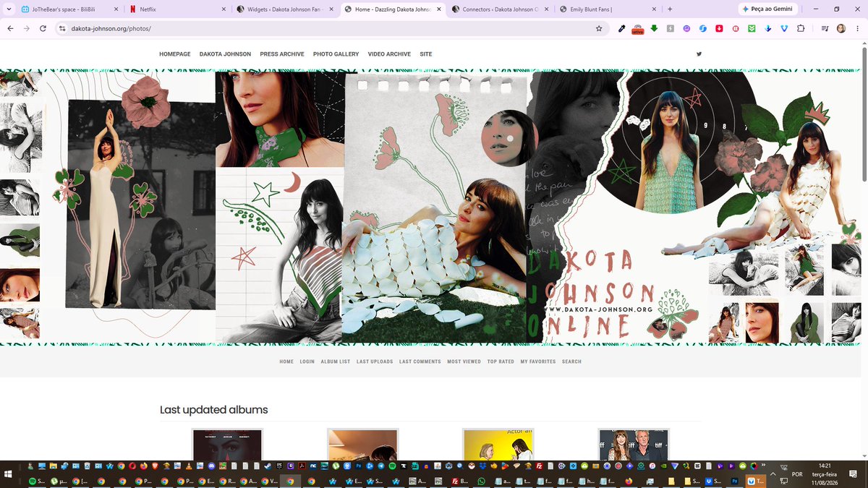Image resolution: width=868 pixels, height=488 pixels.
Task: Open Spotify from the taskbar
Action: [36, 481]
